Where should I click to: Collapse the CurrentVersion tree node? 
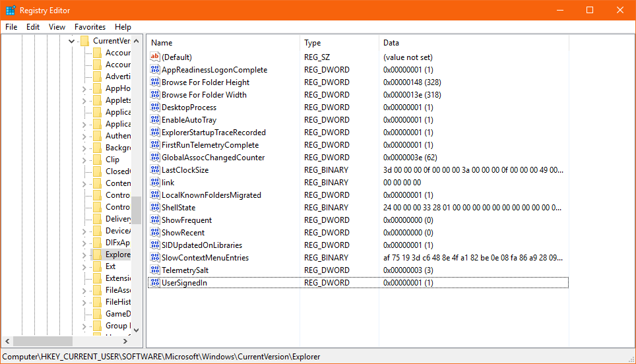coord(71,41)
